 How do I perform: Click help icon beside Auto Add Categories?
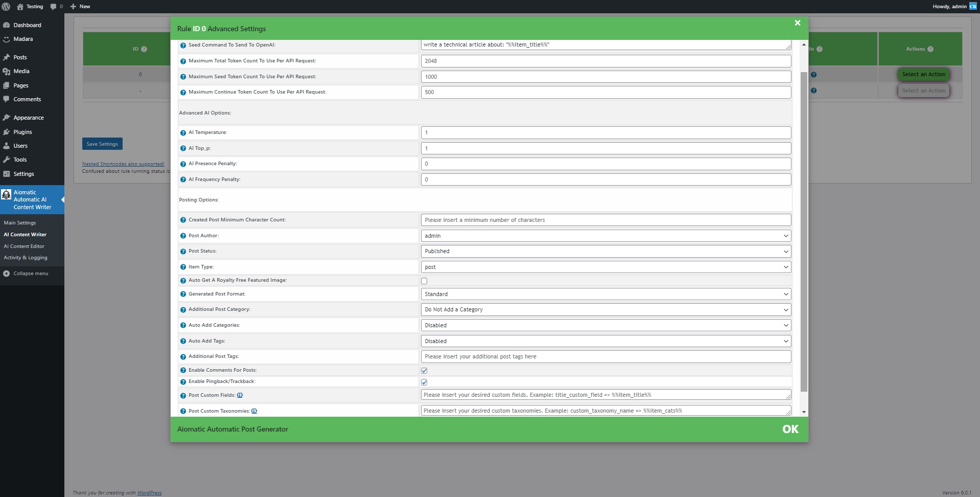(x=183, y=326)
